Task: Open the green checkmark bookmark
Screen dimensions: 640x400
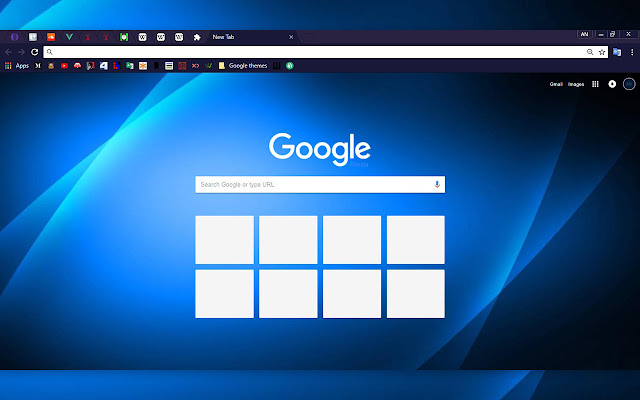Action: 208,65
